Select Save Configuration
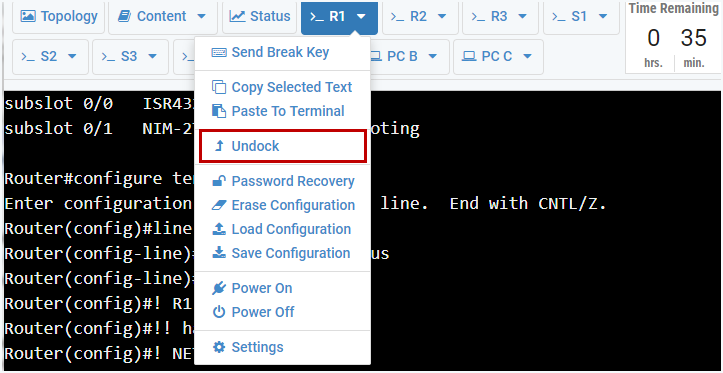 pyautogui.click(x=283, y=253)
